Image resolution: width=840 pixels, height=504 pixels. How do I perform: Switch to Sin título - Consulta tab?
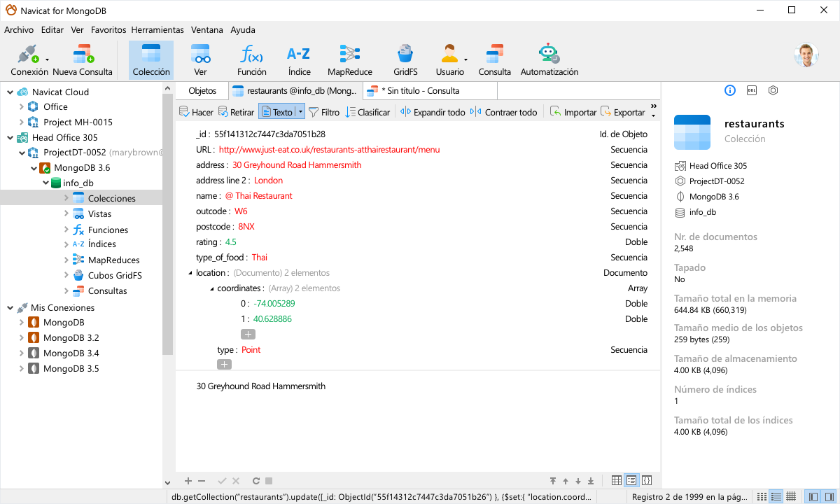(x=430, y=91)
